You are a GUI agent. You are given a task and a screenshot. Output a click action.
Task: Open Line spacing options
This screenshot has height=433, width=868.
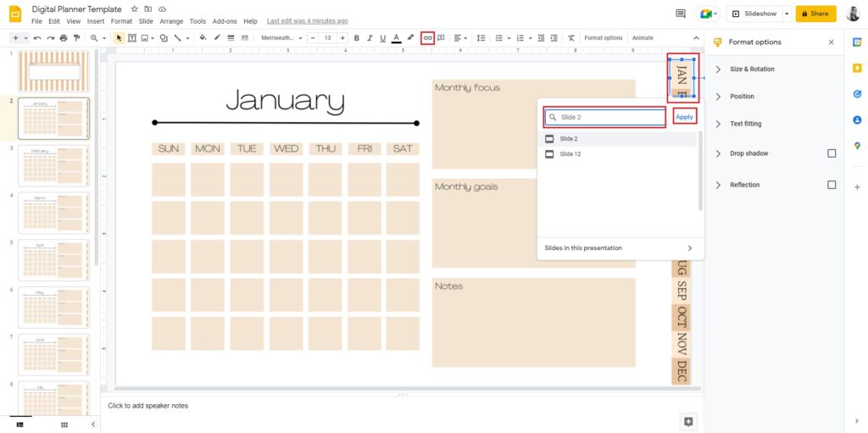(481, 38)
